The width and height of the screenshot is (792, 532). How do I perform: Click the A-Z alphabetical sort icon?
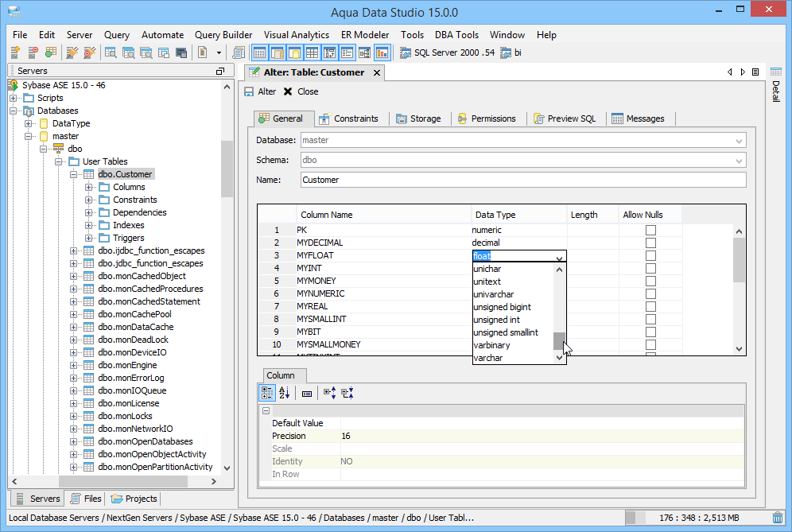tap(285, 393)
